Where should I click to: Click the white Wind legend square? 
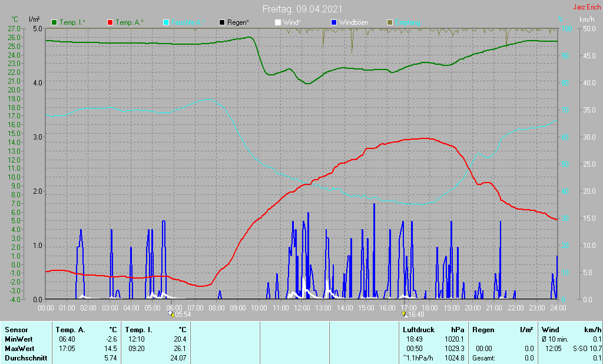(278, 22)
